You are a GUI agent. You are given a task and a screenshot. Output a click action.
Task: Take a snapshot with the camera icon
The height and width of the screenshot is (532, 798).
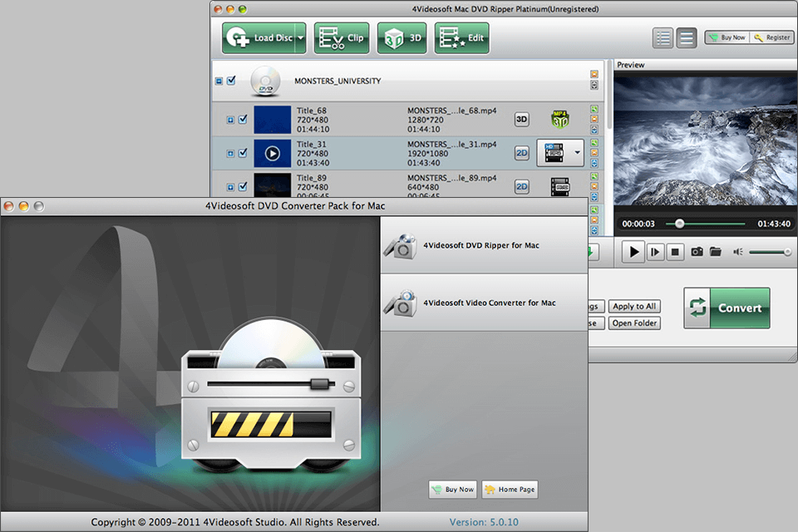pos(697,251)
